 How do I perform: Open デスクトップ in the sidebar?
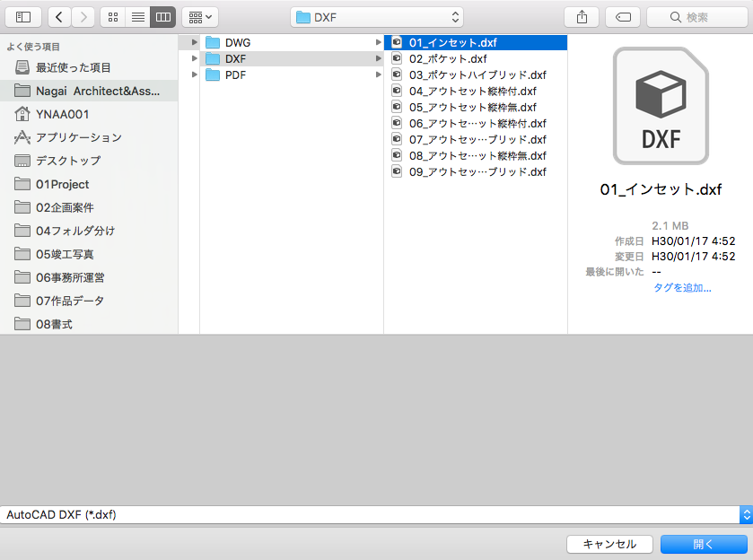click(x=89, y=161)
